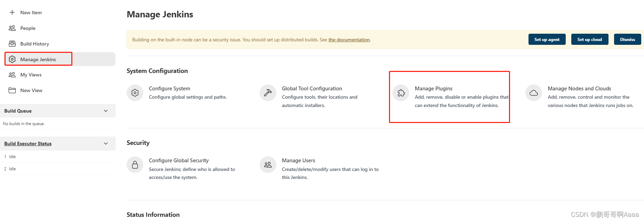Click the Manage Nodes cloud icon

tap(534, 93)
